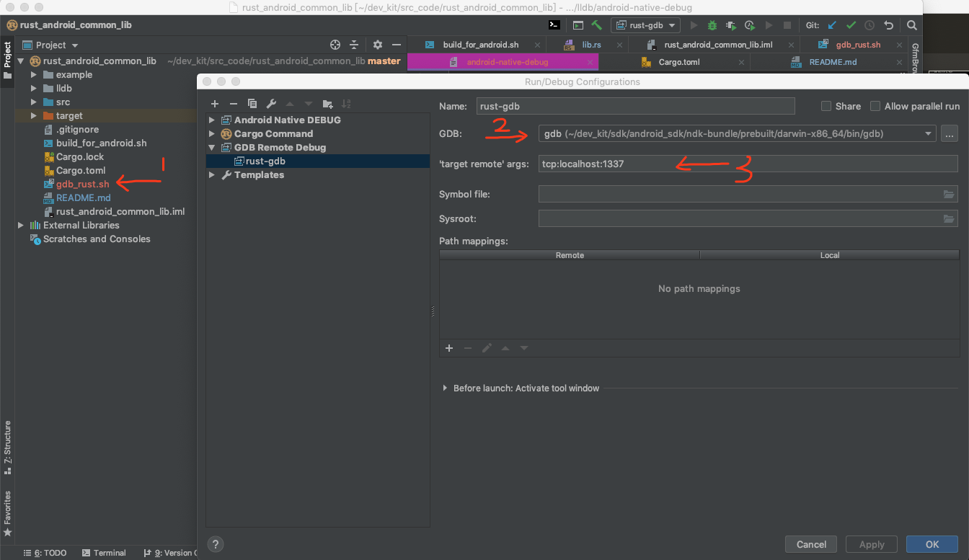Copy configuration using duplicate icon
Image resolution: width=969 pixels, height=560 pixels.
[x=252, y=104]
